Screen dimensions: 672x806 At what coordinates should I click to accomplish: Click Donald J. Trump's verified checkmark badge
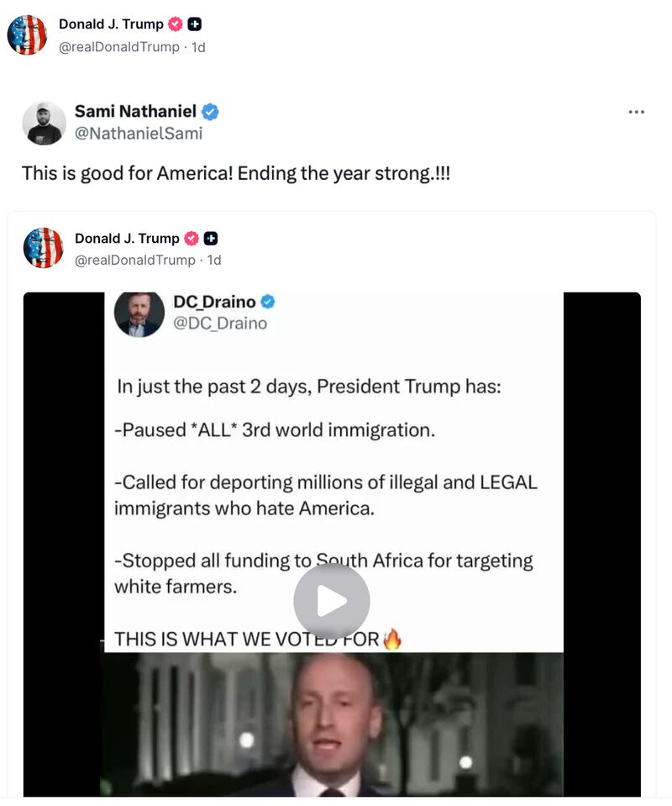(175, 24)
